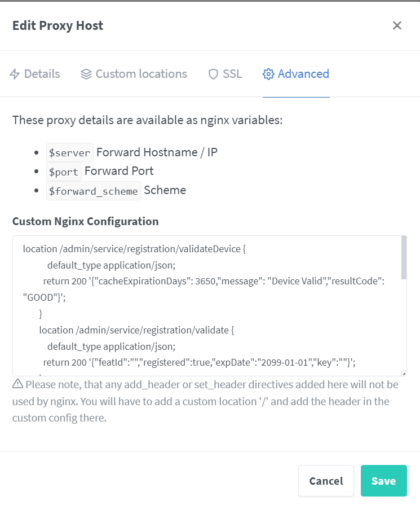Image resolution: width=420 pixels, height=505 pixels.
Task: Click the shield SSL icon
Action: 213,74
